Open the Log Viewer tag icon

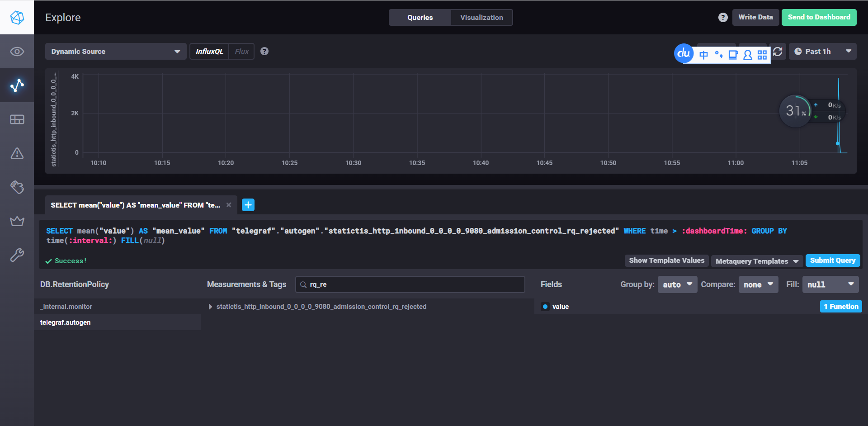[x=17, y=187]
